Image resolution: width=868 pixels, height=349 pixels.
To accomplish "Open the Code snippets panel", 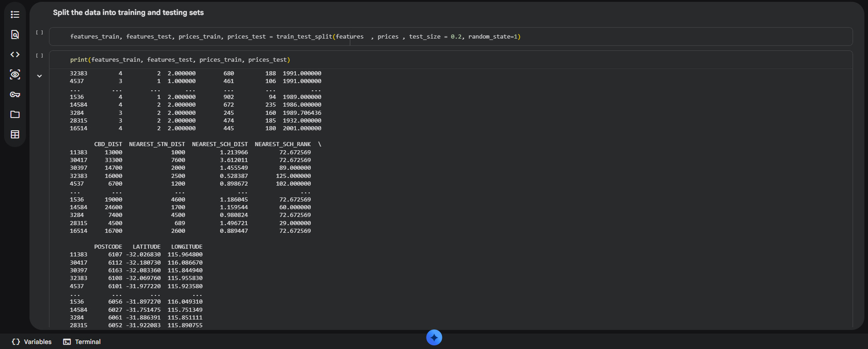I will pyautogui.click(x=15, y=54).
